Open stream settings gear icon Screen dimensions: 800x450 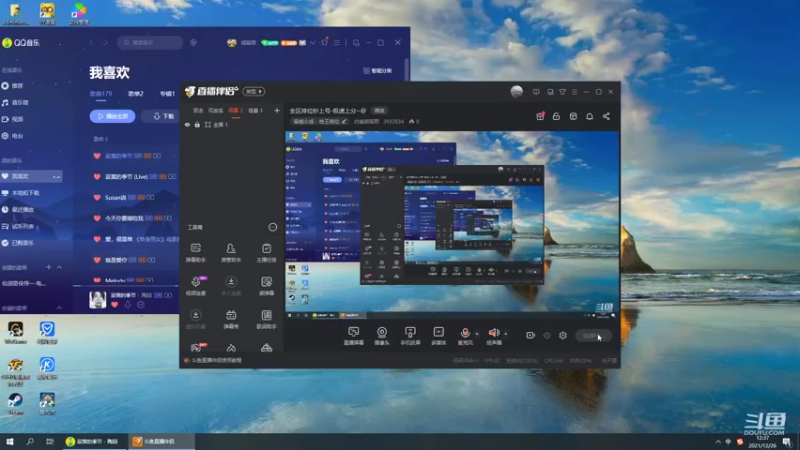563,335
